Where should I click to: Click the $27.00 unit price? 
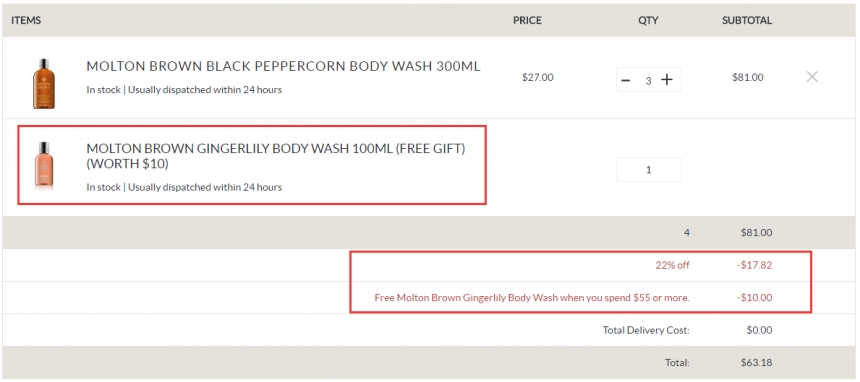click(538, 77)
